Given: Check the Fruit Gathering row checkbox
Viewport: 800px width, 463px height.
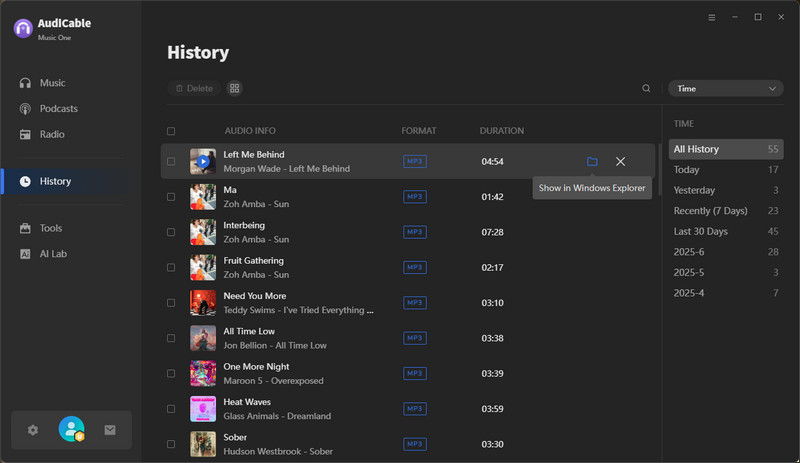Looking at the screenshot, I should pyautogui.click(x=171, y=267).
